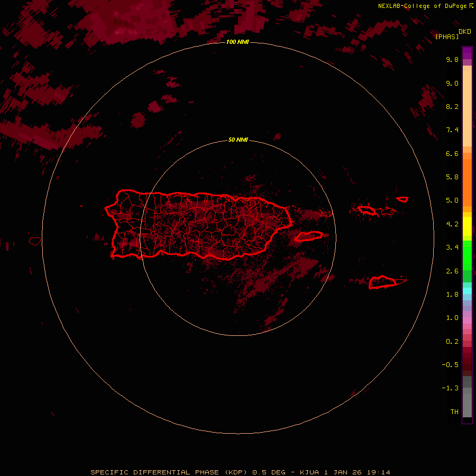Image resolution: width=476 pixels, height=476 pixels.
Task: Click the 6.6 scale value
Action: (452, 153)
